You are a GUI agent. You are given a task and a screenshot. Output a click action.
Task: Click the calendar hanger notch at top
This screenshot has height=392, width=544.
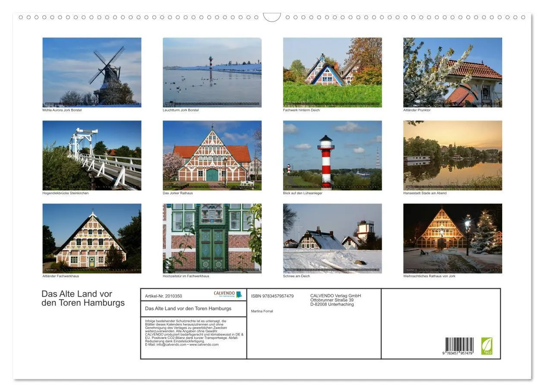click(x=272, y=17)
